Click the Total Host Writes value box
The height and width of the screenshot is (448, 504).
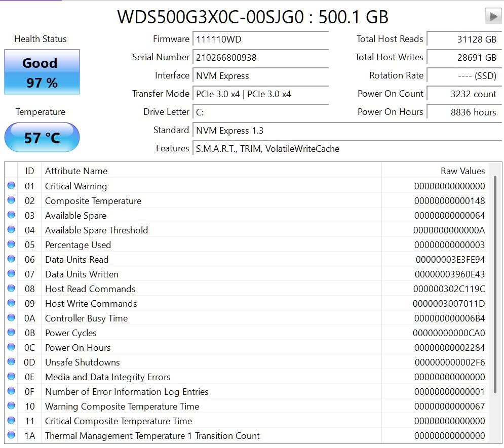[x=463, y=58]
